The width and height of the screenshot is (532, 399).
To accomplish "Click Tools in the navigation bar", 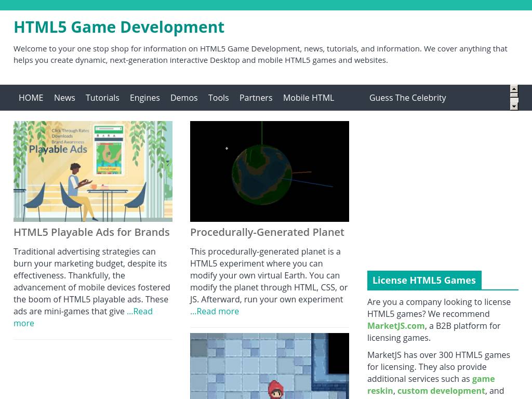I will [x=218, y=98].
